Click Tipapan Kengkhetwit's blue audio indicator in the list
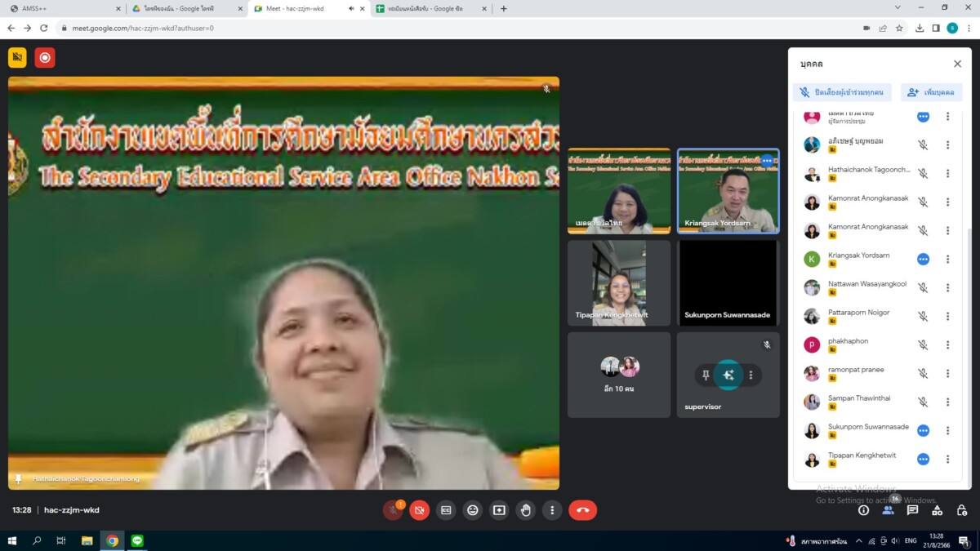The height and width of the screenshot is (551, 980). (x=923, y=460)
